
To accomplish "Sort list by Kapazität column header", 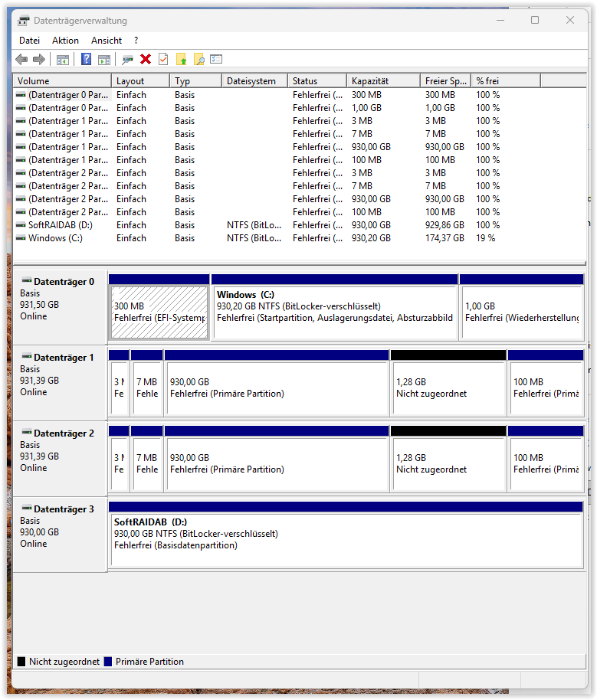I will (383, 81).
